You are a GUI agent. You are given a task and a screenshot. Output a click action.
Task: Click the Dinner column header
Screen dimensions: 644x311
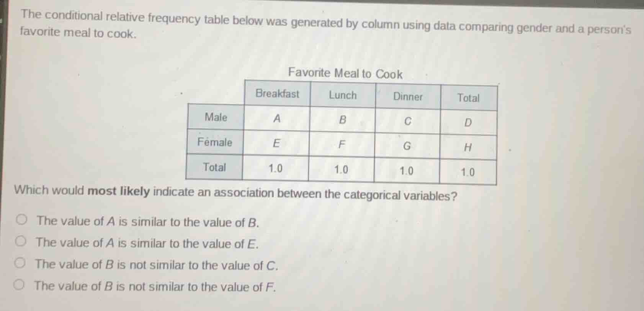(x=407, y=97)
